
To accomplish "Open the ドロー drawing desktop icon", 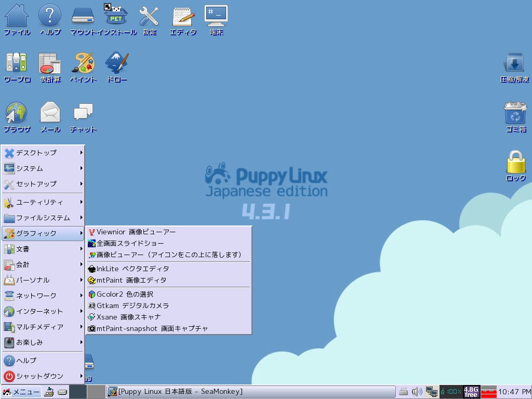I will (x=116, y=67).
